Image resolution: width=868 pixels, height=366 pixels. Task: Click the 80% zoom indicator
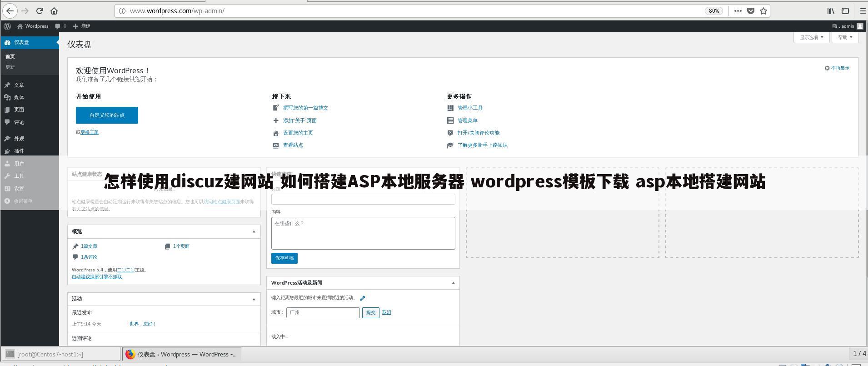coord(714,11)
